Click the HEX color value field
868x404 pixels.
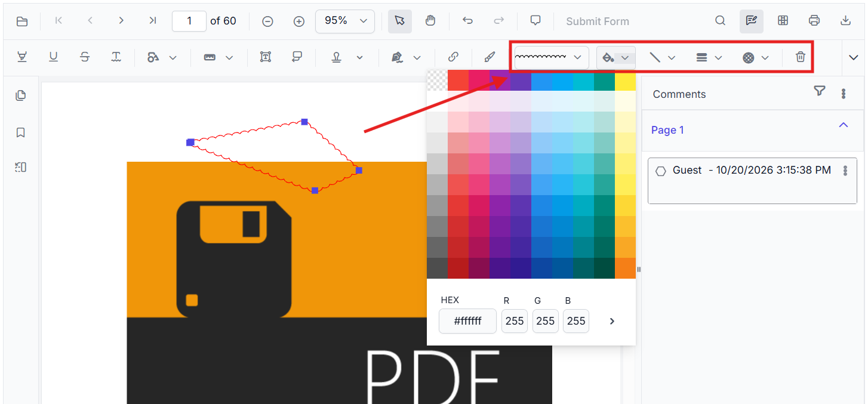tap(467, 321)
